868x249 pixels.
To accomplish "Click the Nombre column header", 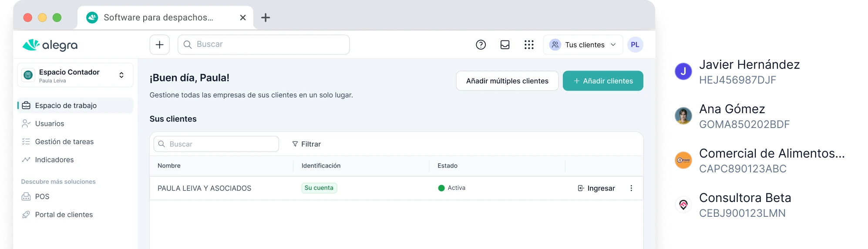I will (x=169, y=166).
